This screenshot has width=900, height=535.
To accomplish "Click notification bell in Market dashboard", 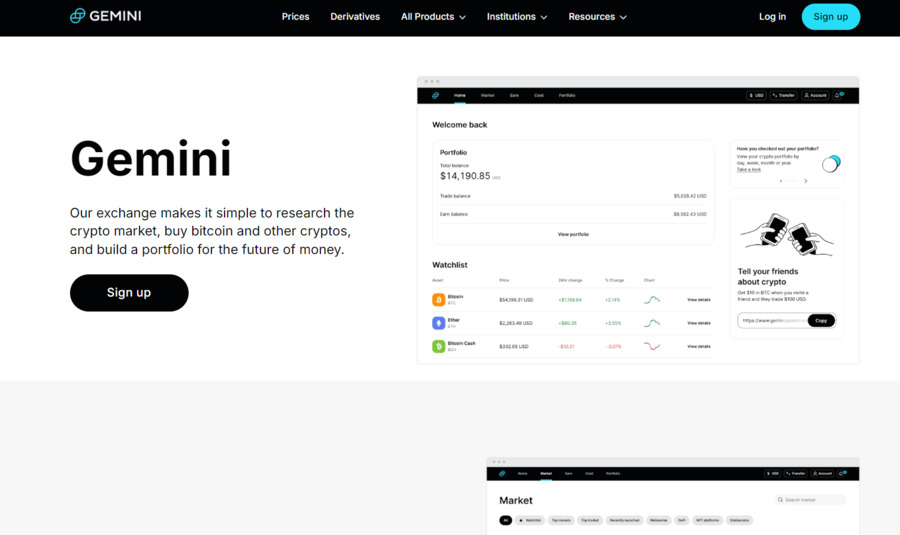I will (842, 474).
